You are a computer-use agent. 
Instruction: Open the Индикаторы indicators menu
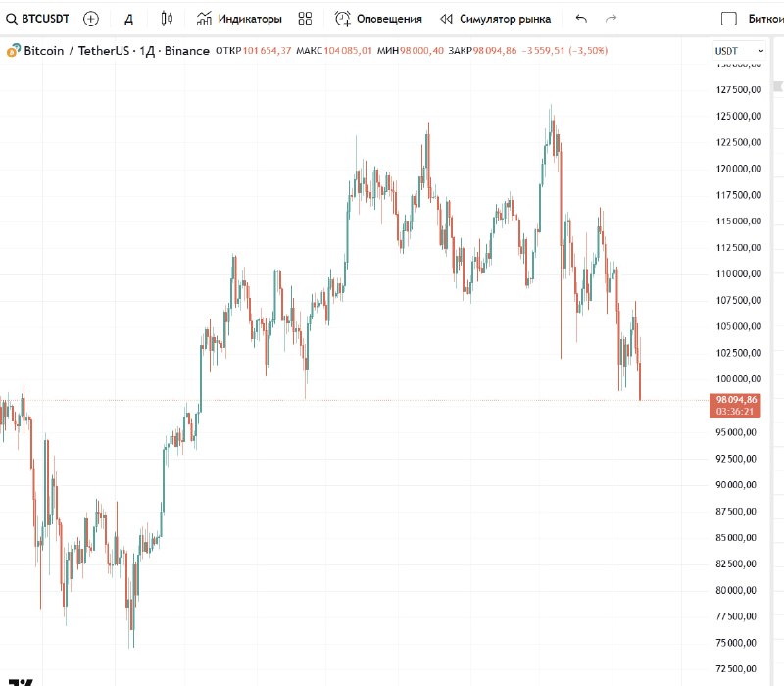239,19
